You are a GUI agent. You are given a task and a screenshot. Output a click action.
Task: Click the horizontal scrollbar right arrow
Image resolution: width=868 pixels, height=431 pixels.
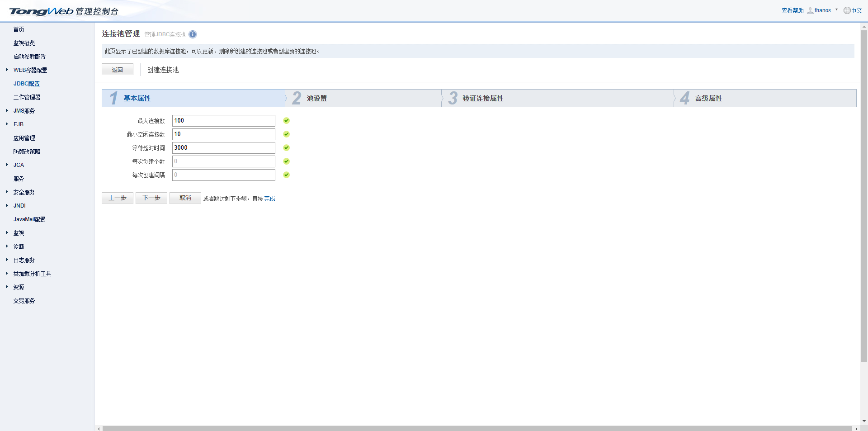tap(856, 428)
